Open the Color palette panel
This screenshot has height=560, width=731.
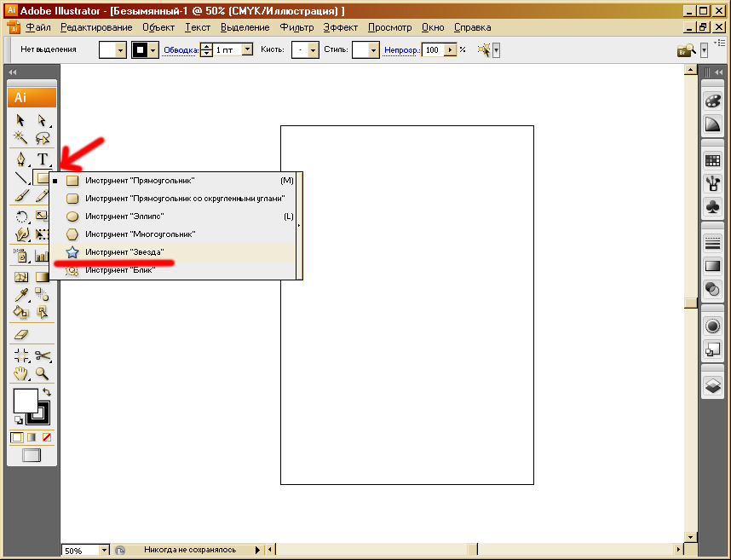(712, 101)
